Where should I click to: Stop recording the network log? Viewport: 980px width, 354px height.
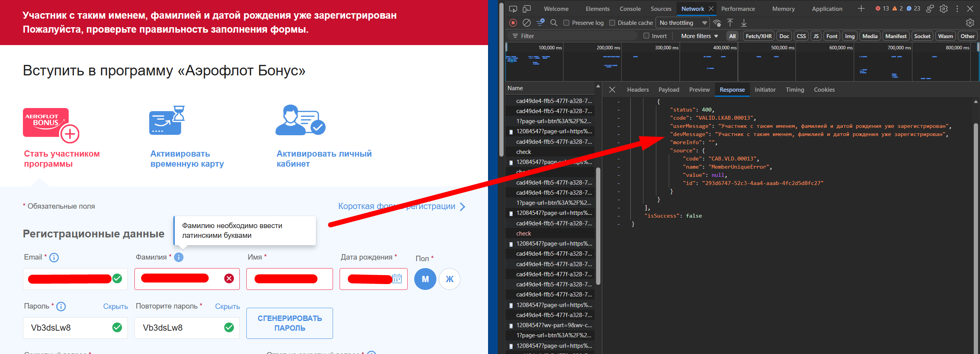513,23
